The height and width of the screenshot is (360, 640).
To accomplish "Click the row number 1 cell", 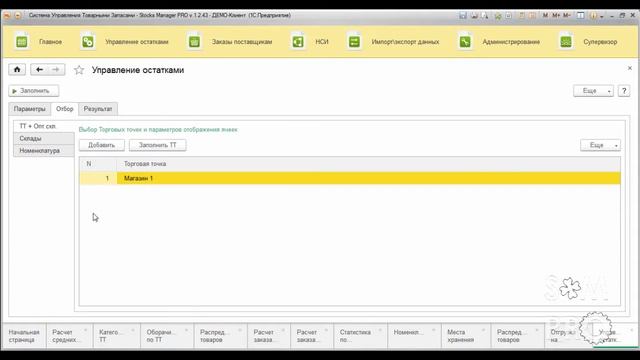I will coord(98,178).
